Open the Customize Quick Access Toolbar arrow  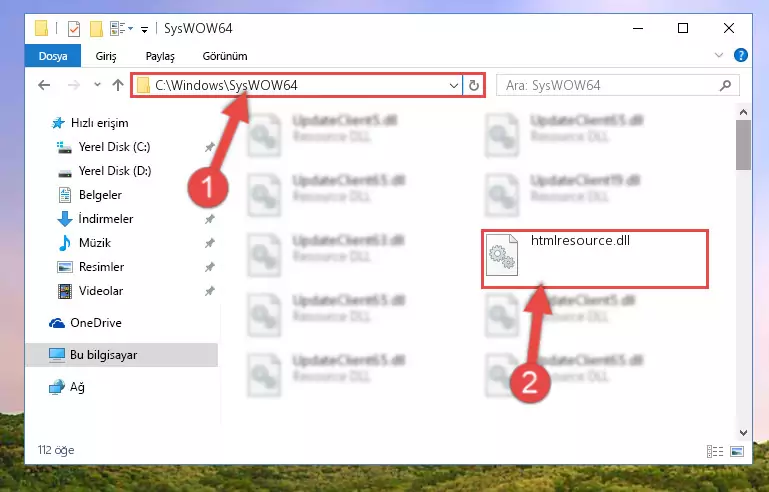pyautogui.click(x=144, y=29)
